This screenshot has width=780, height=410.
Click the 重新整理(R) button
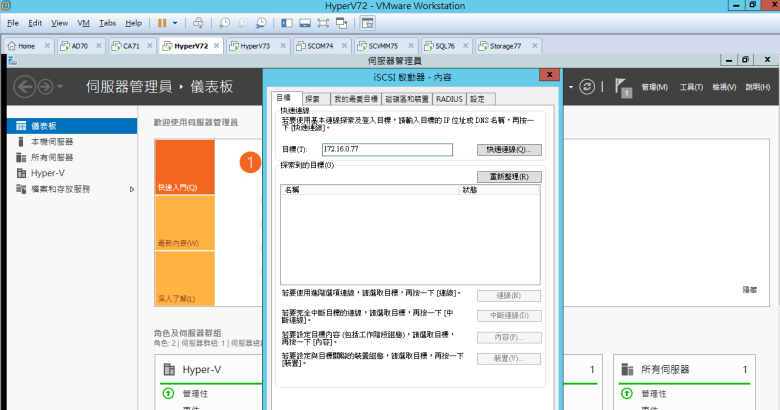pyautogui.click(x=515, y=176)
